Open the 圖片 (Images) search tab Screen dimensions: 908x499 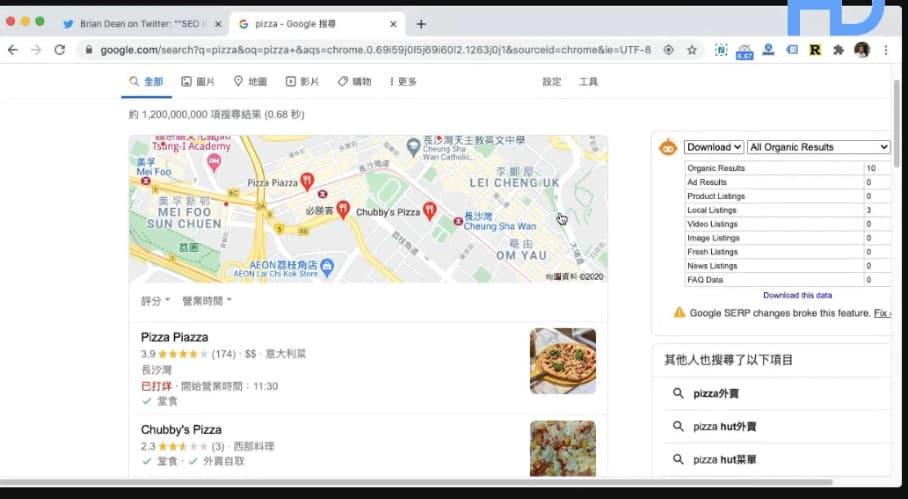(x=198, y=82)
